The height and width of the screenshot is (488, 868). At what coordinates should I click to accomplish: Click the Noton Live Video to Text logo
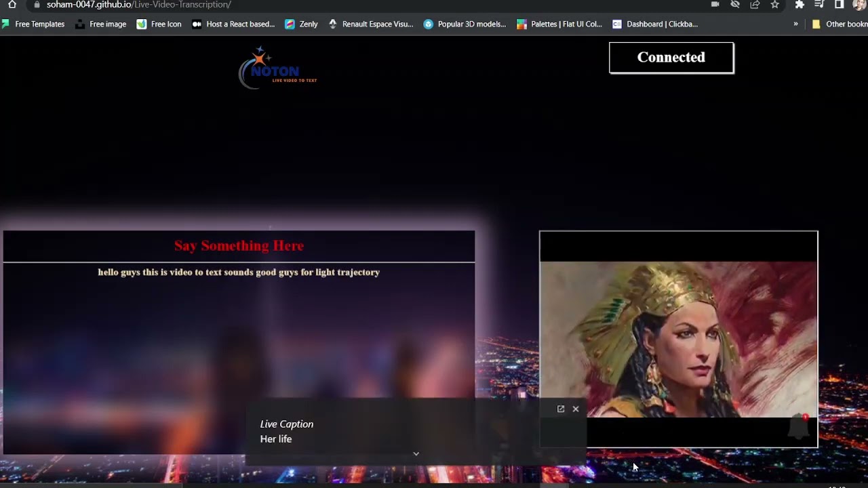[x=277, y=68]
